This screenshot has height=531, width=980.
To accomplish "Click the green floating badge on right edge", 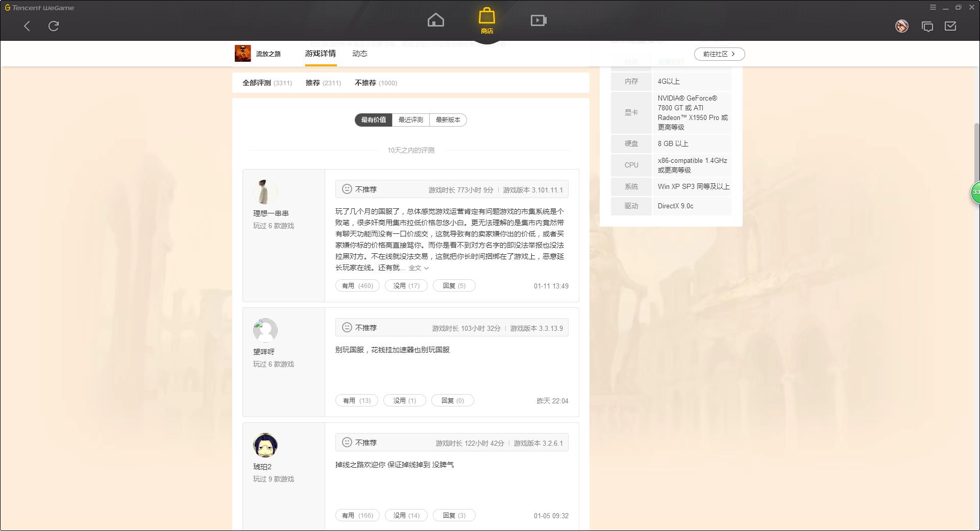I will [975, 192].
